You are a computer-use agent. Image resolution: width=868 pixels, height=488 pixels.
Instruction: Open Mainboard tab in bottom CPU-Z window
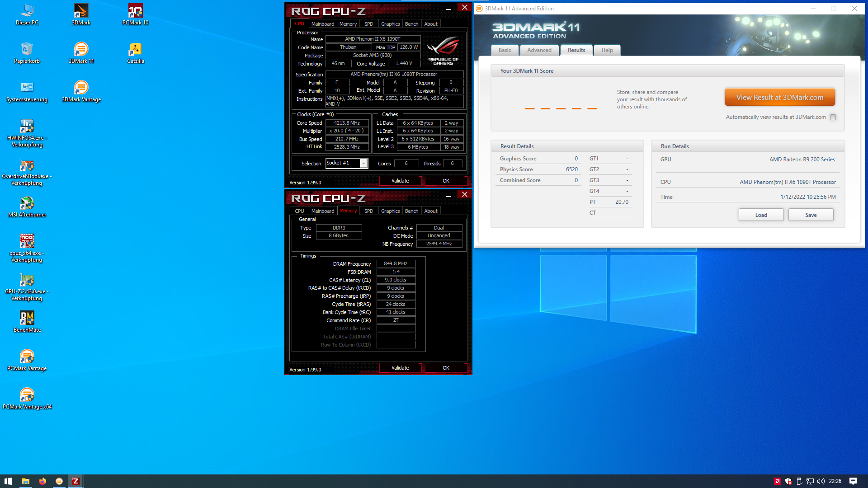pyautogui.click(x=323, y=211)
